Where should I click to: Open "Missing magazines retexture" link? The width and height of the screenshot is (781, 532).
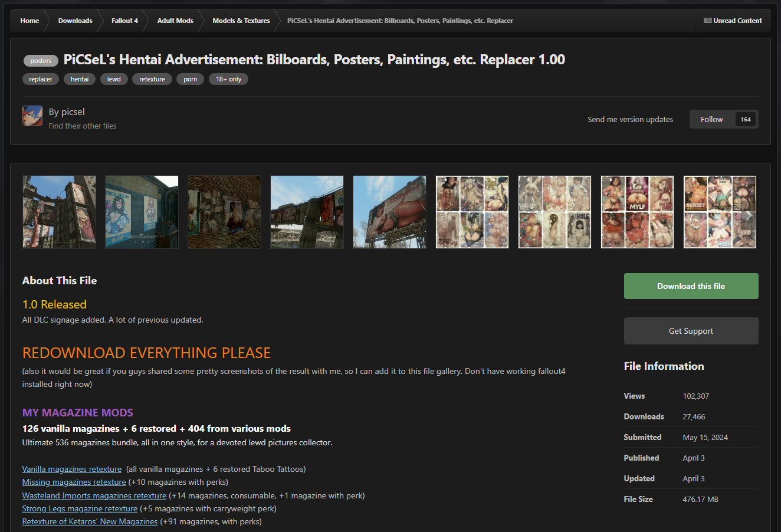(x=74, y=482)
